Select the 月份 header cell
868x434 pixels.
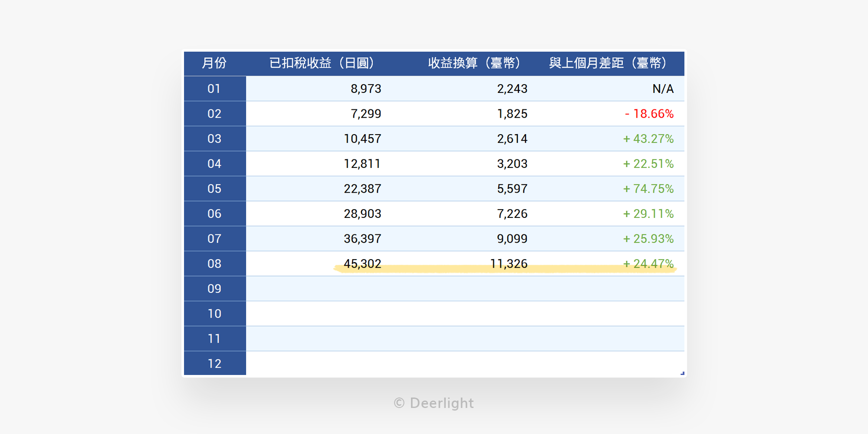(215, 63)
